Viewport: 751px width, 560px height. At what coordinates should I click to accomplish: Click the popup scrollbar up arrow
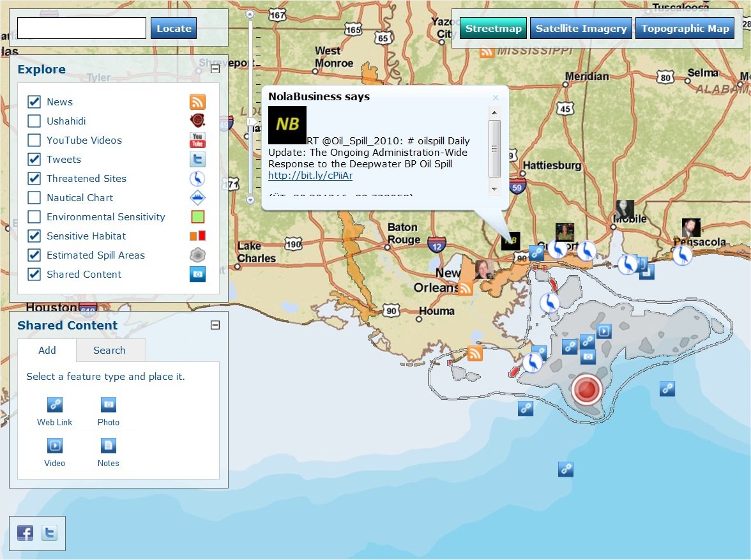(x=494, y=112)
